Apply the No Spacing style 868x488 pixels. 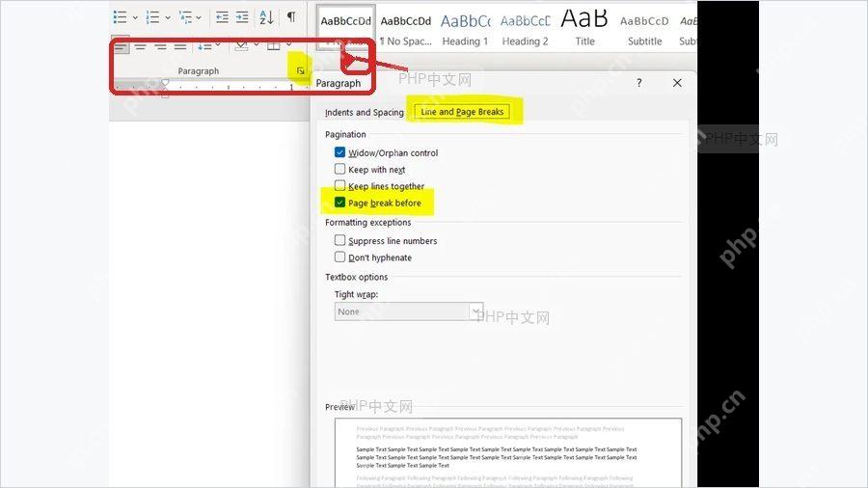[x=406, y=29]
